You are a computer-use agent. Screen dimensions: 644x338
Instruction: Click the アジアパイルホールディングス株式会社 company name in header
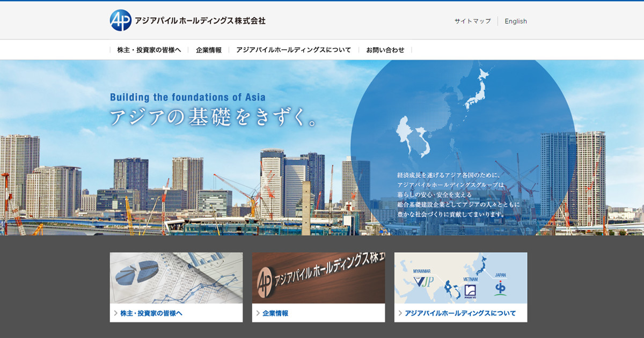click(200, 21)
